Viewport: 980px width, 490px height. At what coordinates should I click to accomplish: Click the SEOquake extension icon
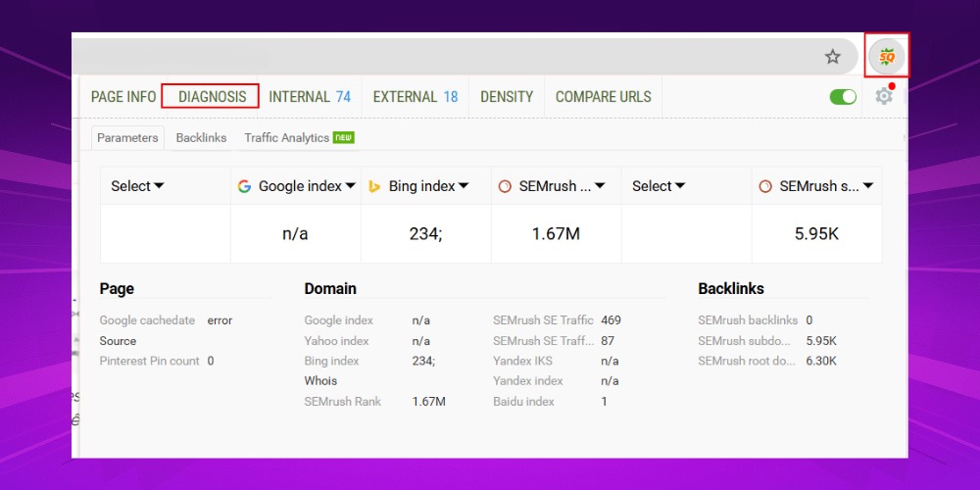pos(887,57)
